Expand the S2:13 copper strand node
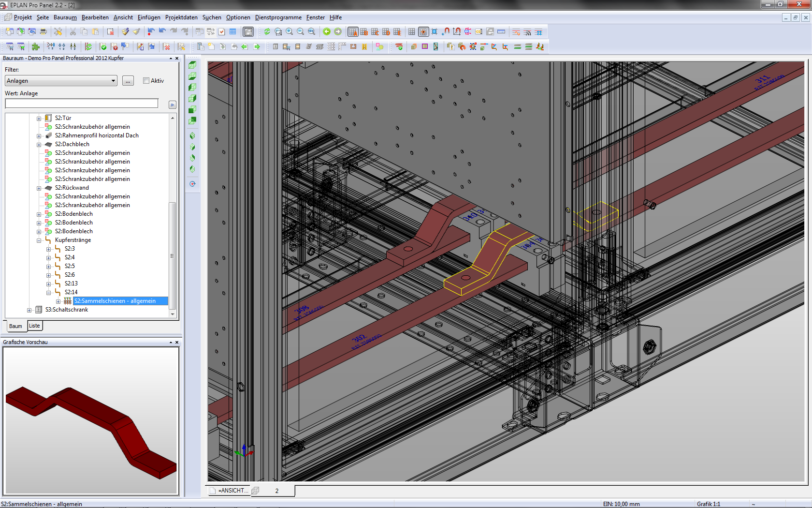Image resolution: width=812 pixels, height=508 pixels. [x=49, y=284]
